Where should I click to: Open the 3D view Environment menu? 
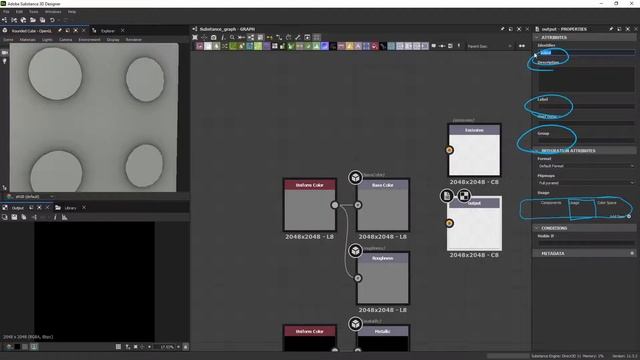89,40
